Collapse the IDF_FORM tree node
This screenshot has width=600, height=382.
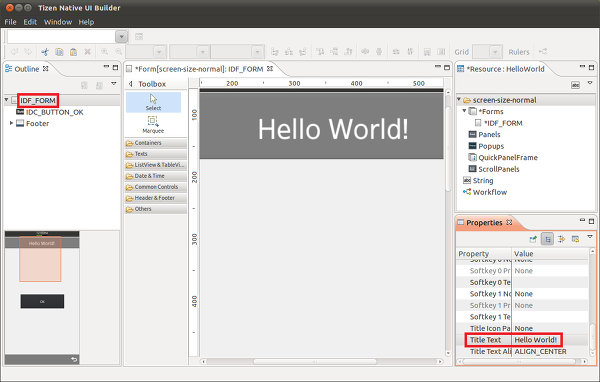pyautogui.click(x=7, y=100)
